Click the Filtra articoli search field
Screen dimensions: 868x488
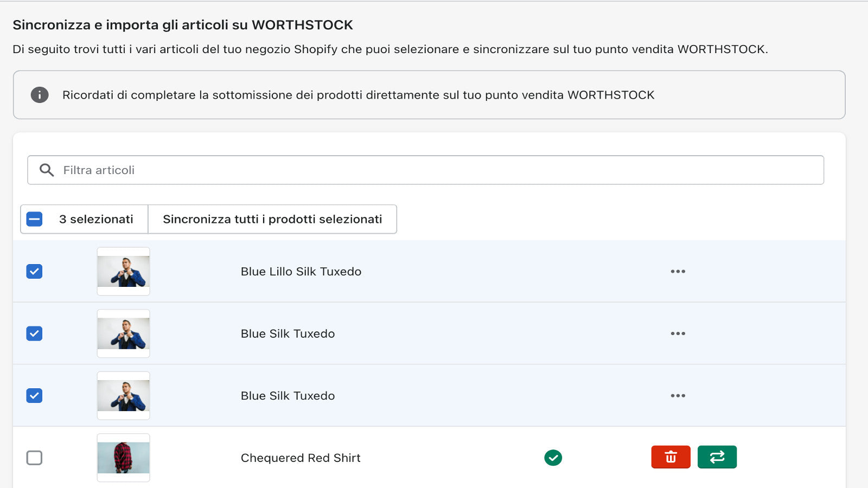coord(434,170)
